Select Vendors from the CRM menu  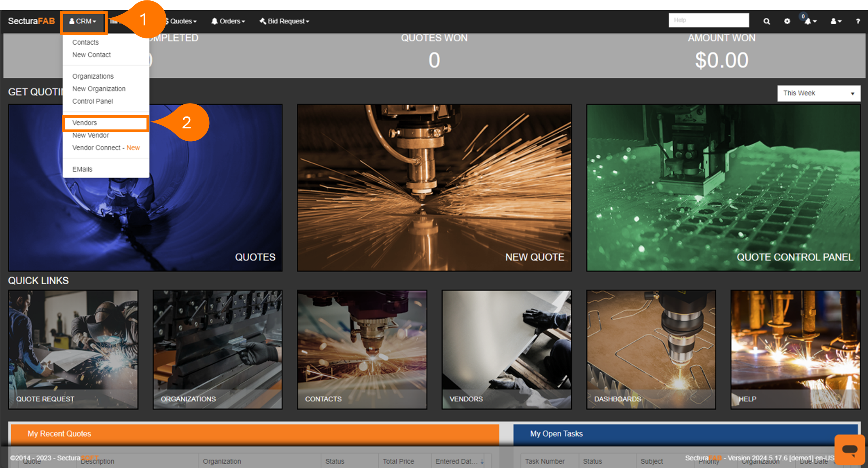click(85, 123)
